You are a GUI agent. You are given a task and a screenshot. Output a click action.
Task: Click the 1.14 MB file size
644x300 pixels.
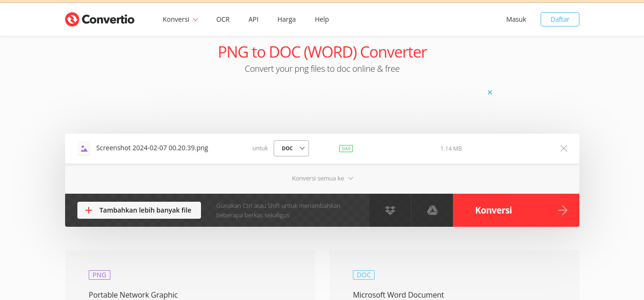(451, 148)
